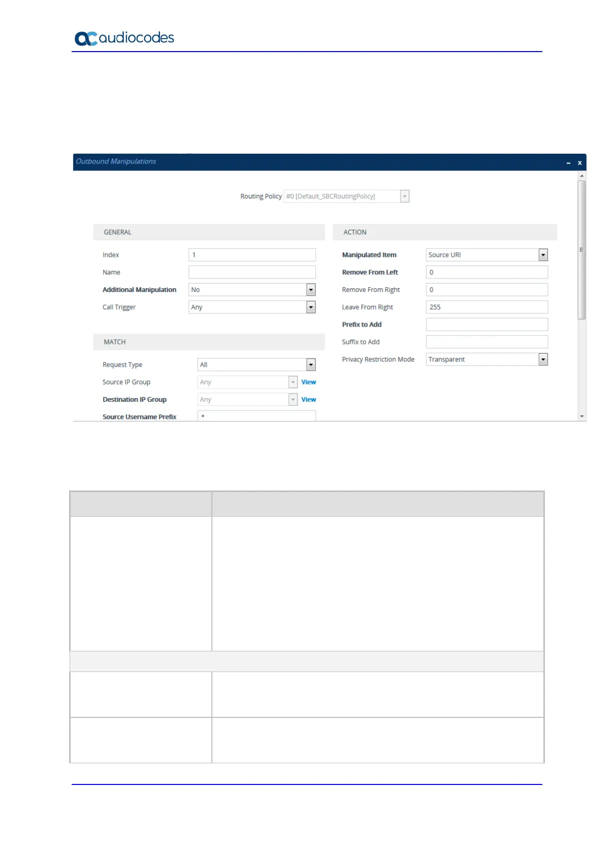Click the Leave From Right field

pos(487,307)
